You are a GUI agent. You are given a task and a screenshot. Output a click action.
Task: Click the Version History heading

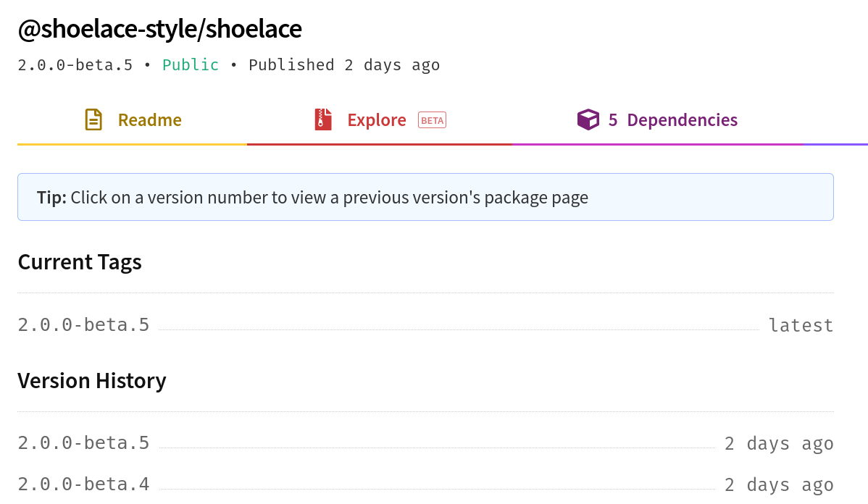point(92,381)
